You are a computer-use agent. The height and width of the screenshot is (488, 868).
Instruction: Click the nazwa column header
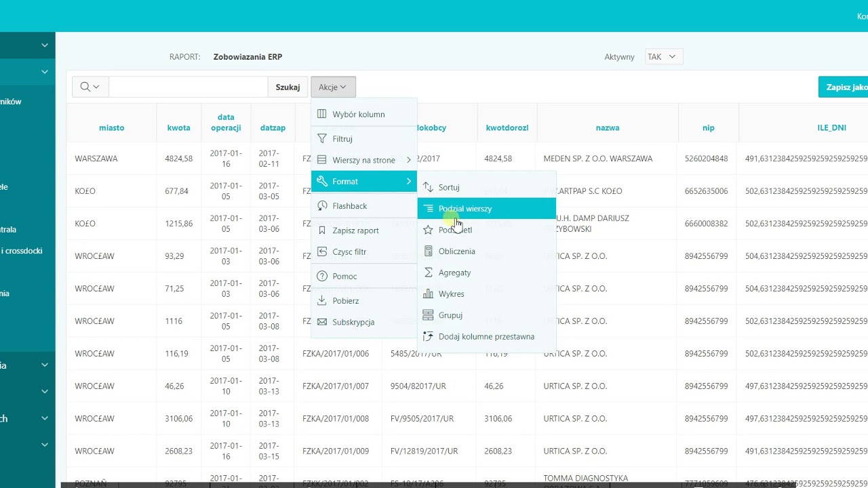tap(608, 127)
